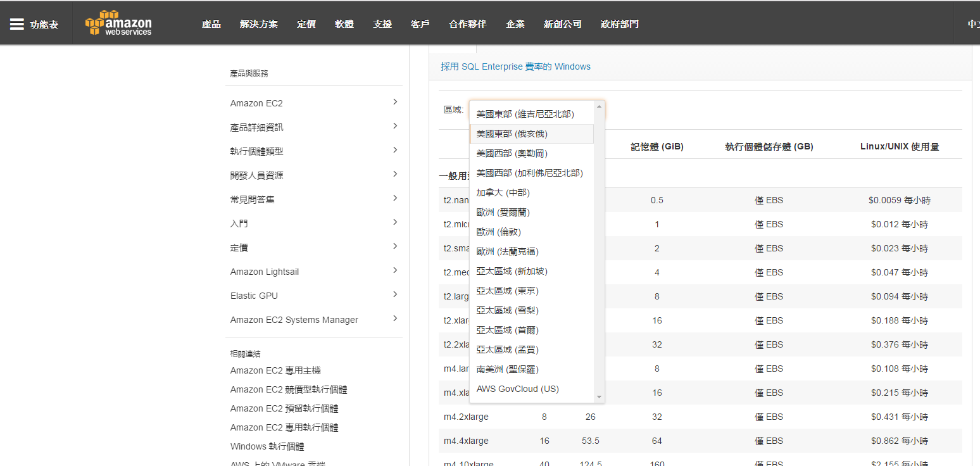Expand the 產品詳細資訊 sidebar chevron
This screenshot has height=466, width=980.
tap(395, 126)
